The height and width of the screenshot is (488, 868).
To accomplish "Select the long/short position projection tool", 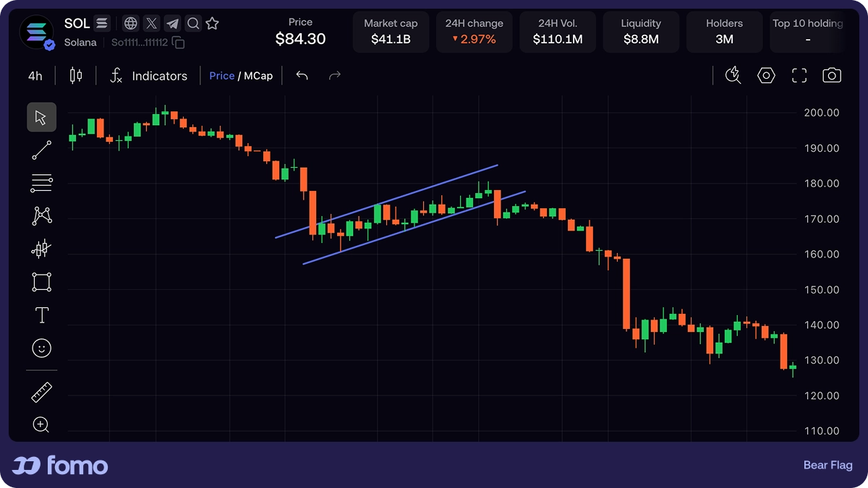I will (41, 249).
